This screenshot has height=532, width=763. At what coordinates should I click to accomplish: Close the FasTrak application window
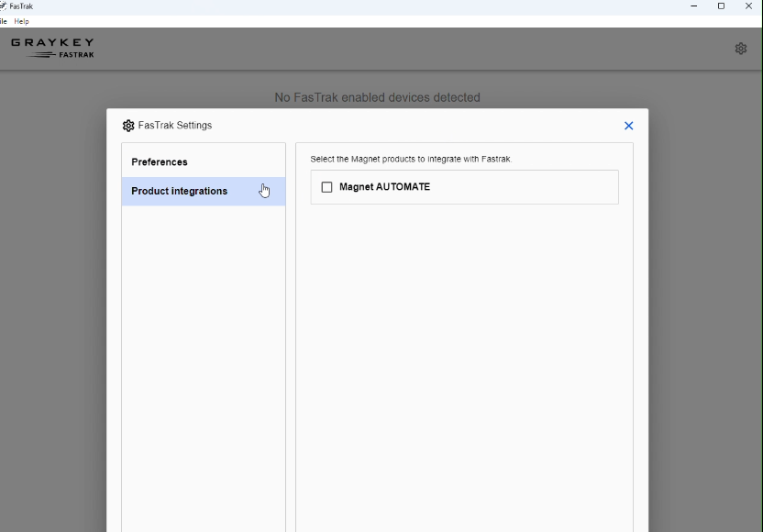pyautogui.click(x=748, y=6)
